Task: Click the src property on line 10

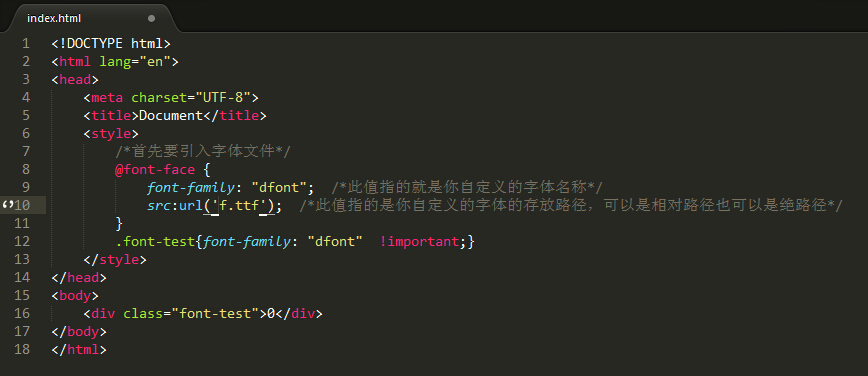Action: pyautogui.click(x=158, y=205)
